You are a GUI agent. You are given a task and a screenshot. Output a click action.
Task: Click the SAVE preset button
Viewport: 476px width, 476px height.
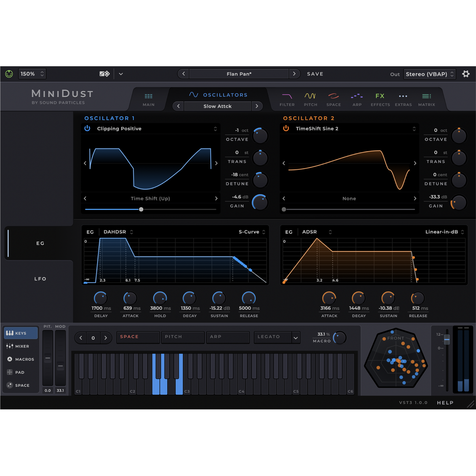(315, 74)
